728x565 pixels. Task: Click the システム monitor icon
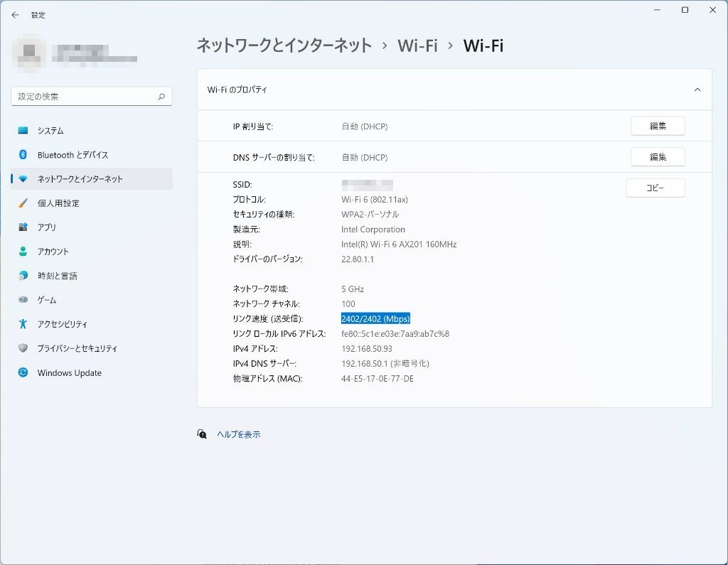tap(23, 131)
